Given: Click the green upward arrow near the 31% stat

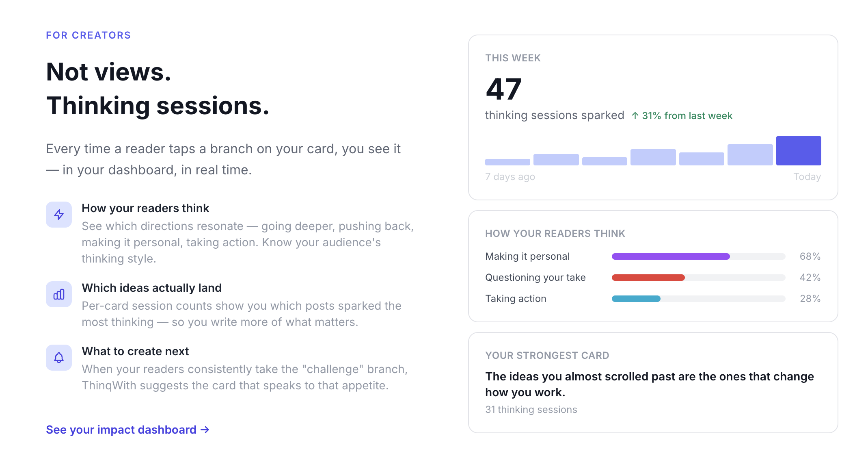Looking at the screenshot, I should (635, 115).
